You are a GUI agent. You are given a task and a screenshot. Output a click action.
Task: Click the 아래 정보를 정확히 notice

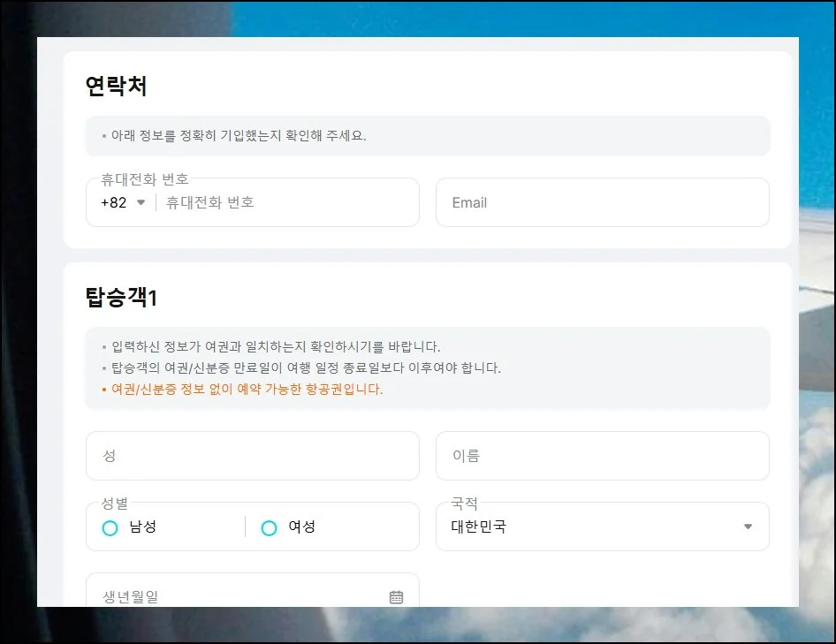click(x=239, y=136)
